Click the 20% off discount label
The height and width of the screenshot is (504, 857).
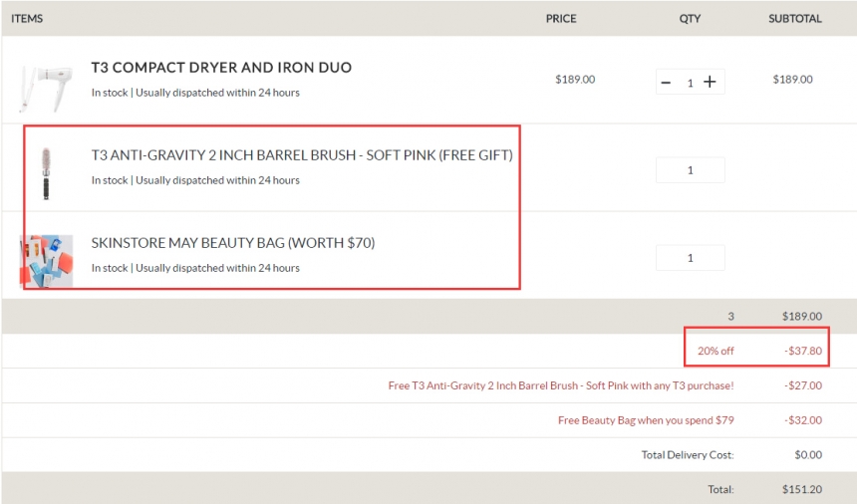(x=715, y=352)
